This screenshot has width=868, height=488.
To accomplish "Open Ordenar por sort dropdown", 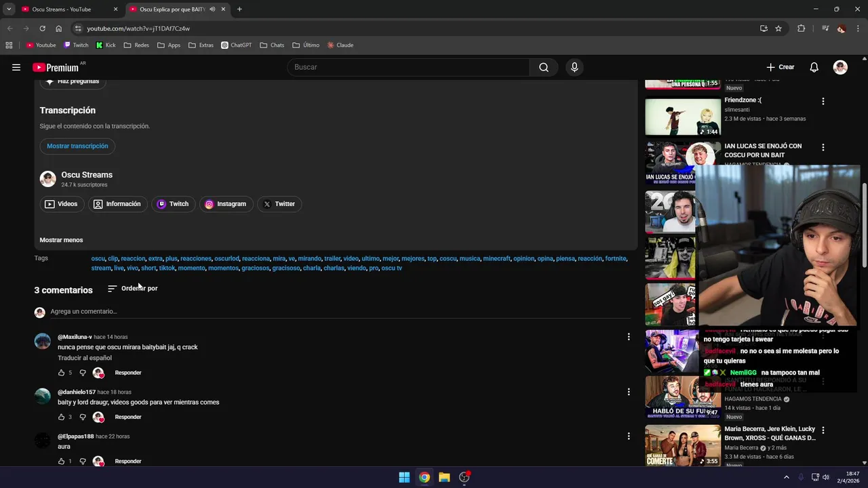I will pos(132,289).
